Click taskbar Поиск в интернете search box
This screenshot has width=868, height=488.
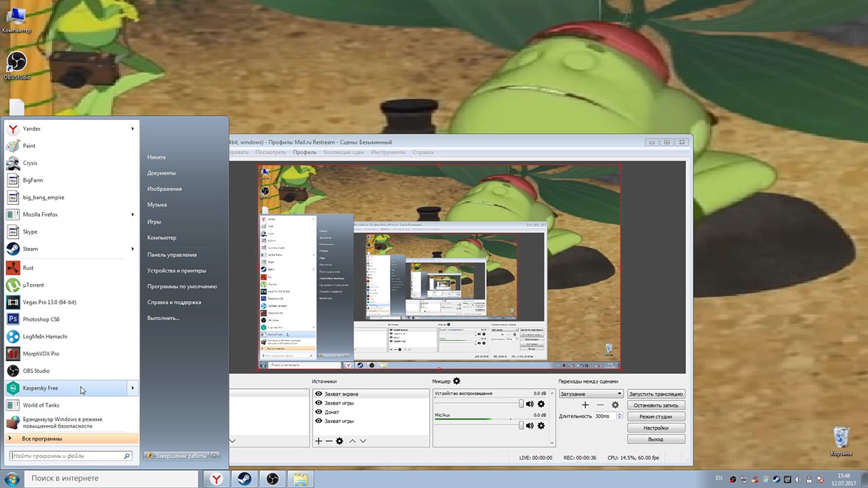113,479
